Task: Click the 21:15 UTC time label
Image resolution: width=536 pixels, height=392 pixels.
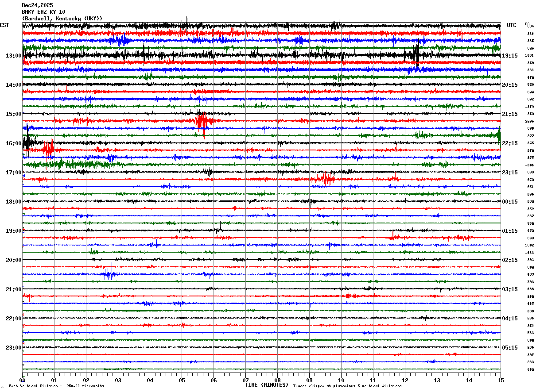Action: tap(509, 114)
